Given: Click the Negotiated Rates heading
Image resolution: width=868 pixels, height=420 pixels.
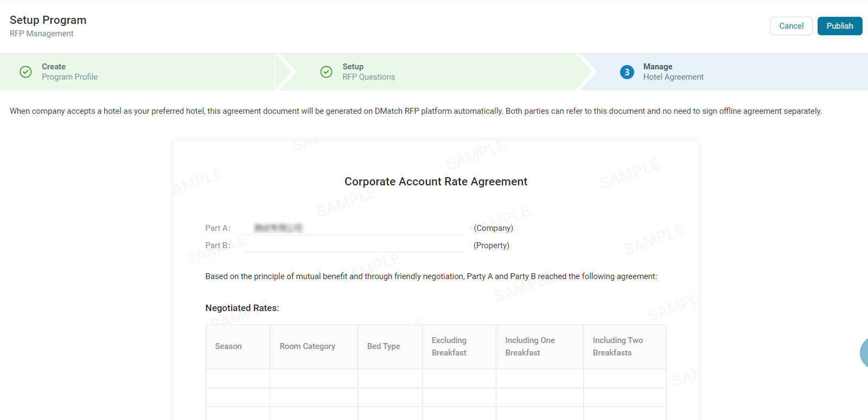Looking at the screenshot, I should [242, 308].
